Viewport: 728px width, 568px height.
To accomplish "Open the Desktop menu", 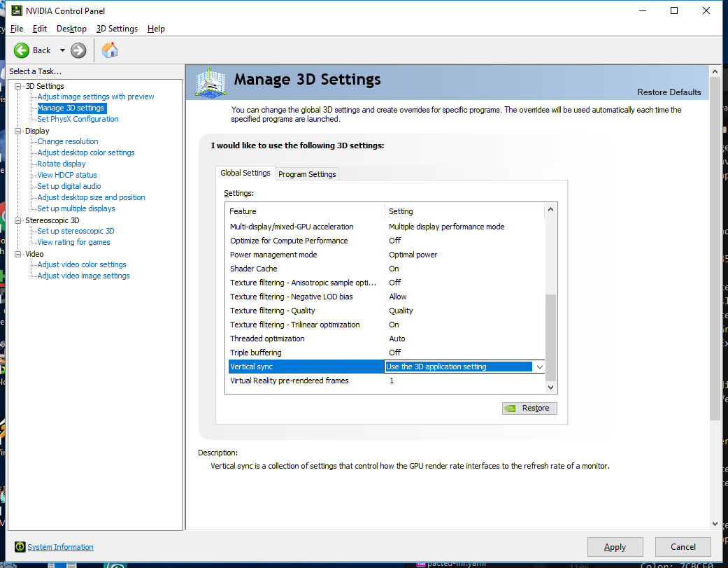I will click(71, 29).
